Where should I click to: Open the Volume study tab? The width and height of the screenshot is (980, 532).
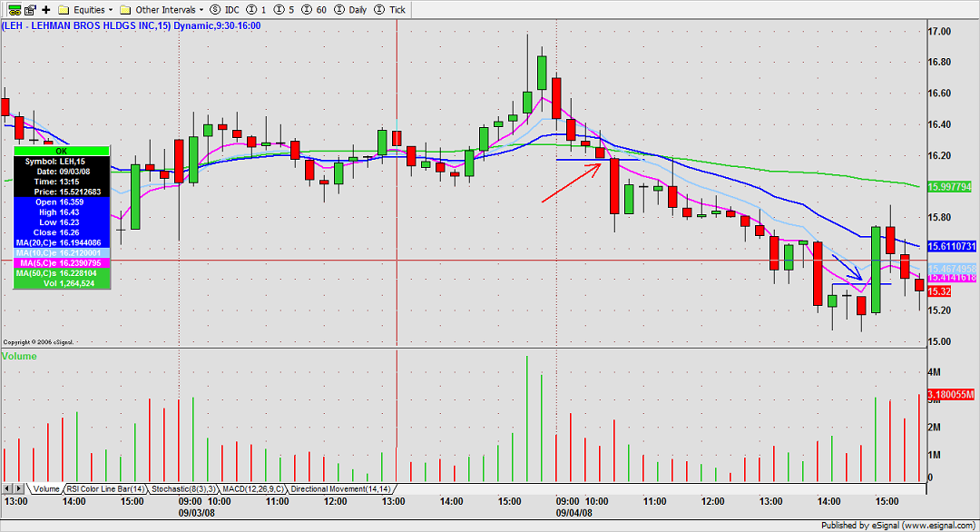(x=45, y=488)
